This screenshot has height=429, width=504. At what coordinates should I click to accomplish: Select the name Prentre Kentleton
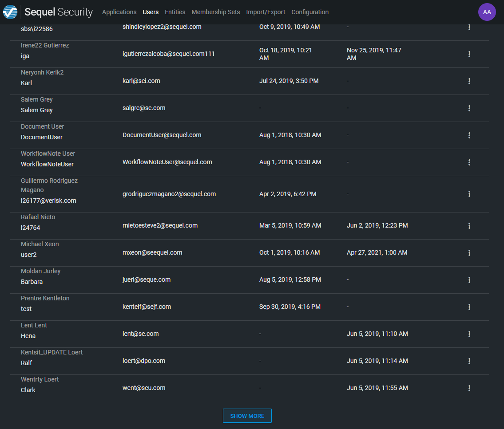click(45, 298)
